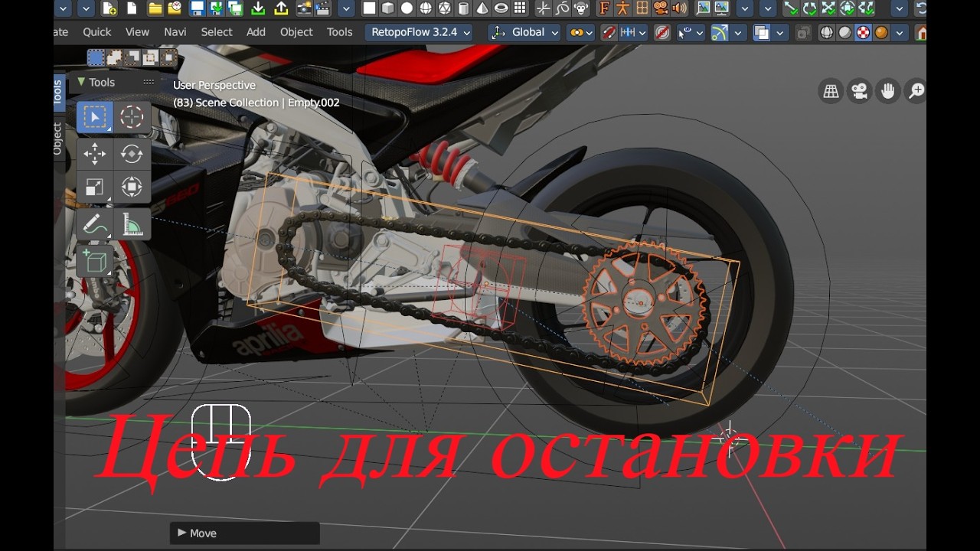The height and width of the screenshot is (551, 980).
Task: Toggle the camera view gizmo button
Action: coord(859,92)
